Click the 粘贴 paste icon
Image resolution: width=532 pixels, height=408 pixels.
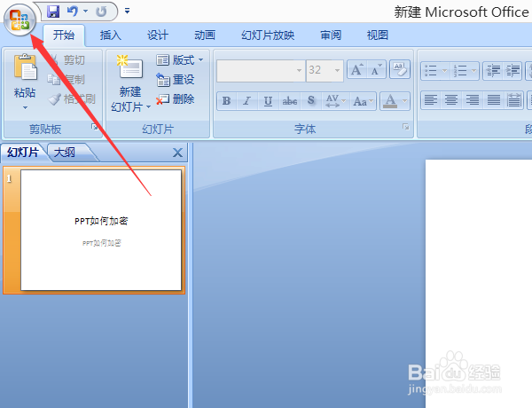click(25, 68)
